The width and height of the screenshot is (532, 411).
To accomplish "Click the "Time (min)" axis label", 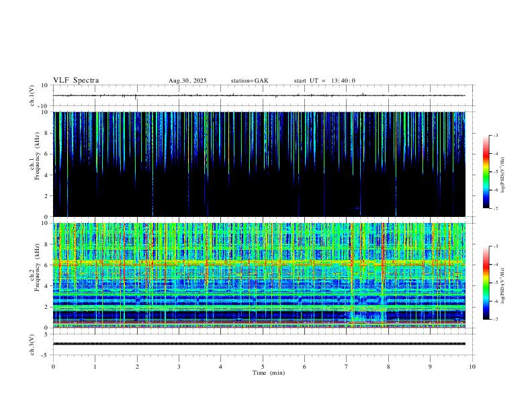I will (269, 373).
